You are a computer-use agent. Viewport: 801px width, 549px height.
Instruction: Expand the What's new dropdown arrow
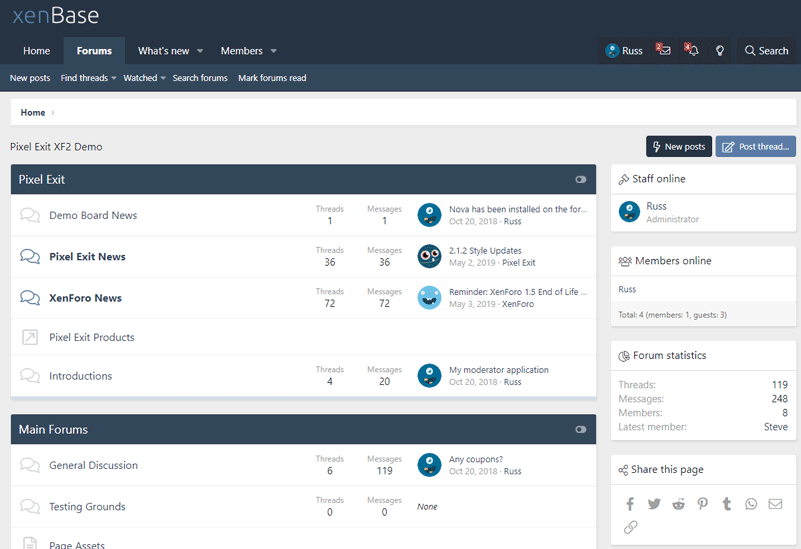(x=200, y=51)
